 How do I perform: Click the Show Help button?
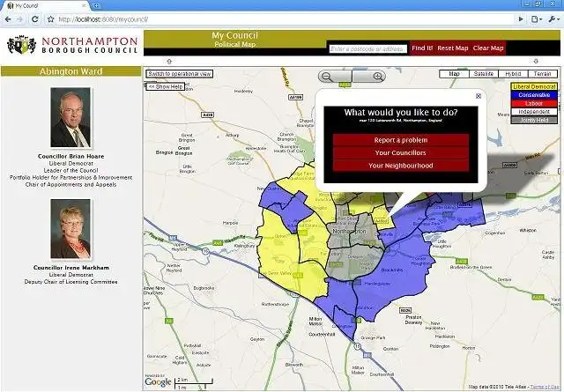166,86
